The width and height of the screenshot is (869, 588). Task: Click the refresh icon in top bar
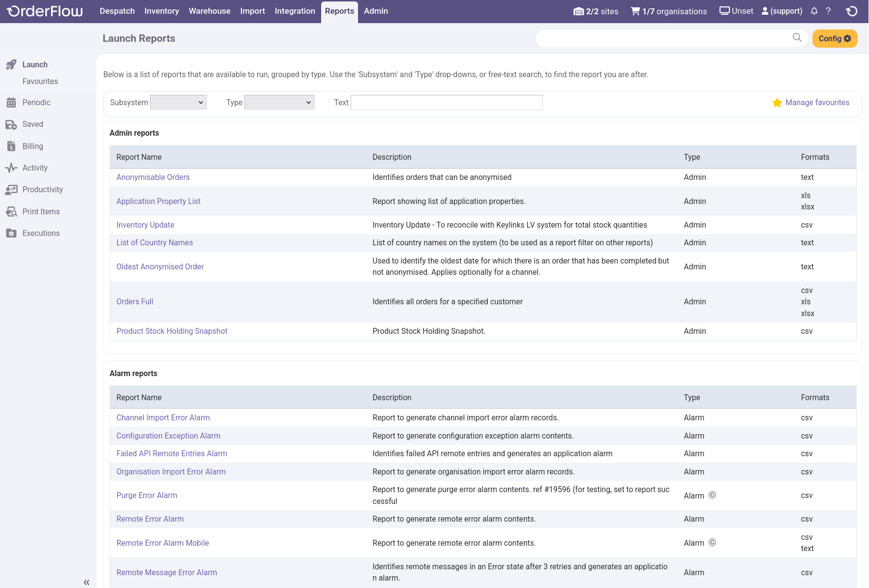852,11
